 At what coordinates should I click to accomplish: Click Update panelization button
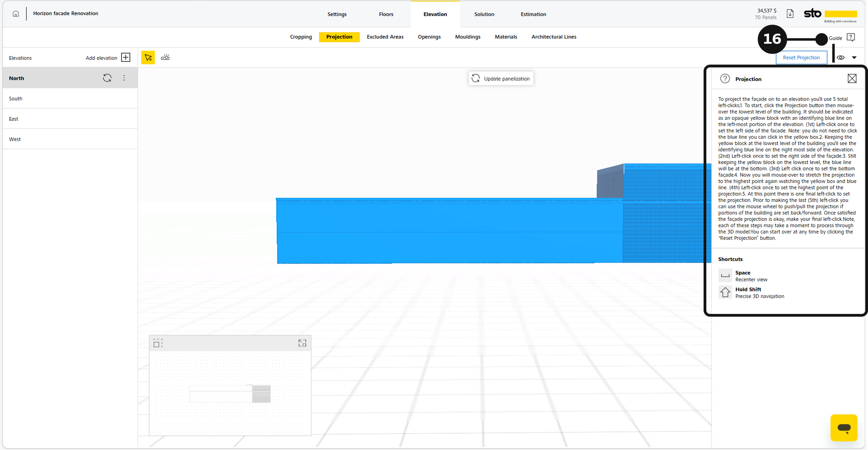tap(501, 78)
